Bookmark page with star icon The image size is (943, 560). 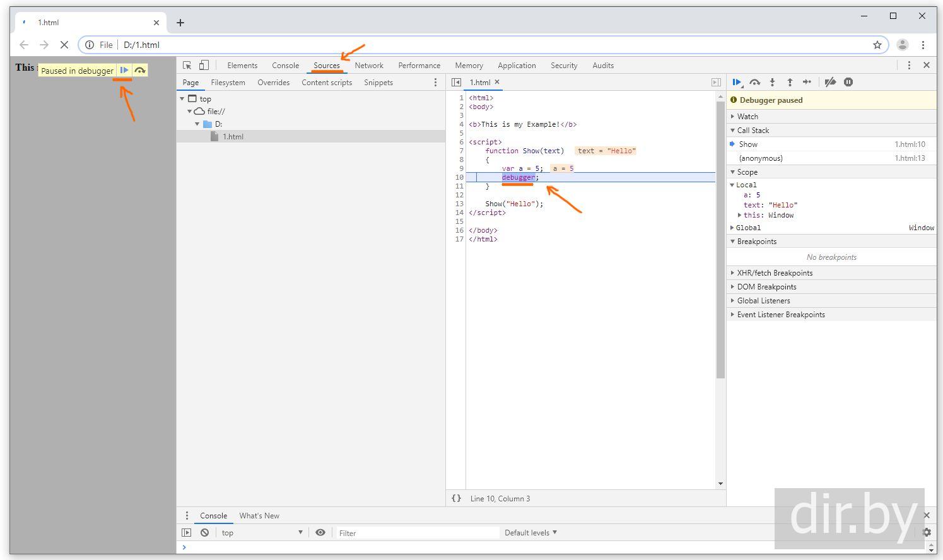(x=877, y=45)
